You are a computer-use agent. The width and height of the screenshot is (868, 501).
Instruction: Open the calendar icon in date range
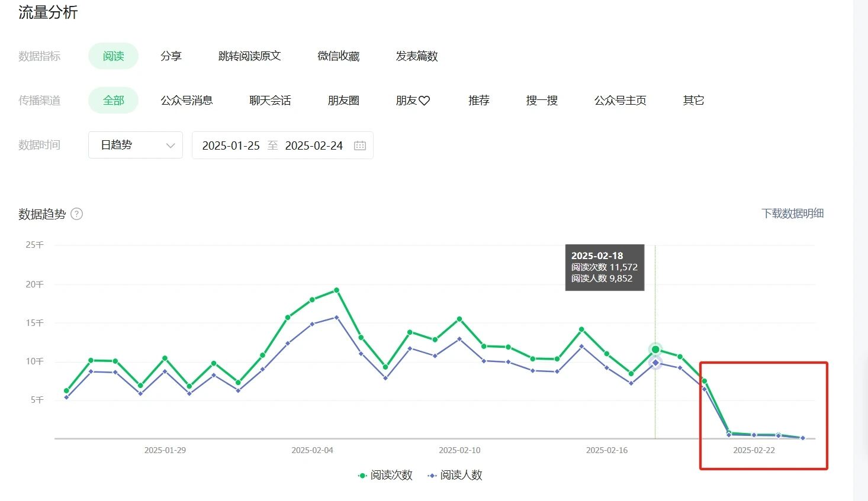pyautogui.click(x=360, y=146)
